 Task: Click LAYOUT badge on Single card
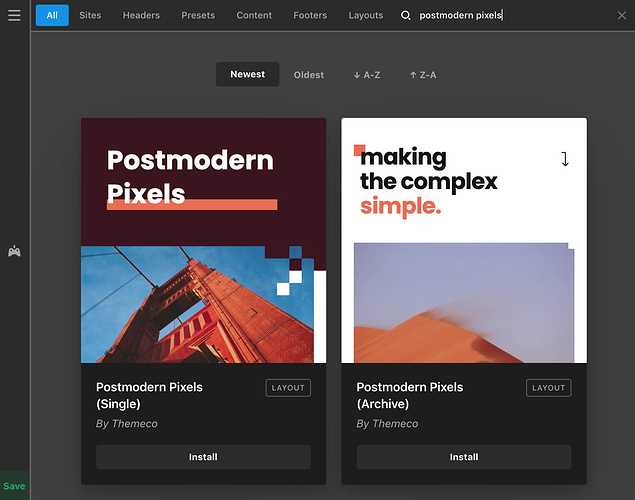coord(288,388)
